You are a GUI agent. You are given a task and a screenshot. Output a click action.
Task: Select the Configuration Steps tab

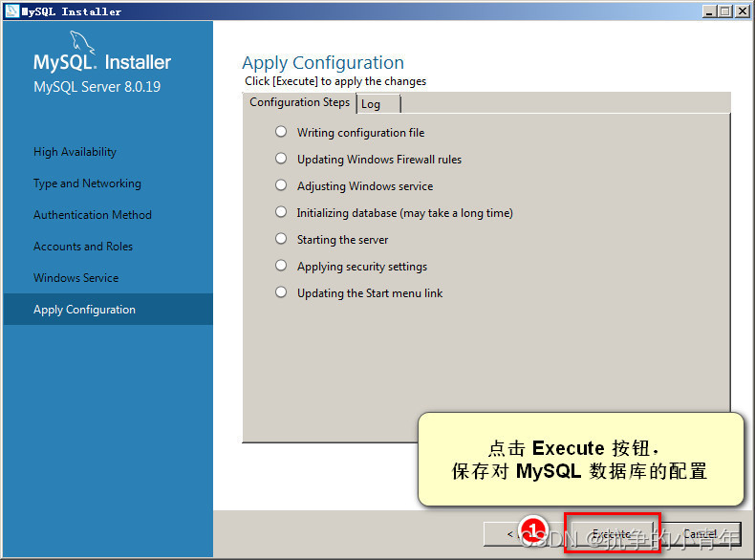[299, 102]
